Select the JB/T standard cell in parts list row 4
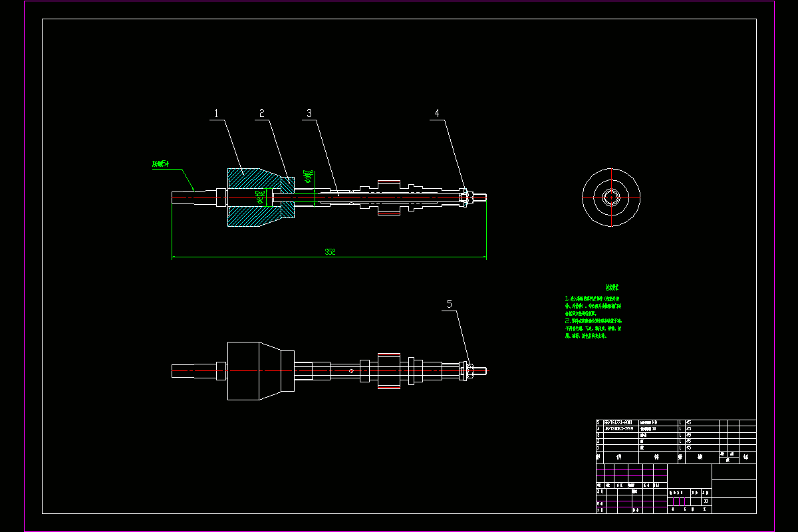The height and width of the screenshot is (532, 798). 620,429
